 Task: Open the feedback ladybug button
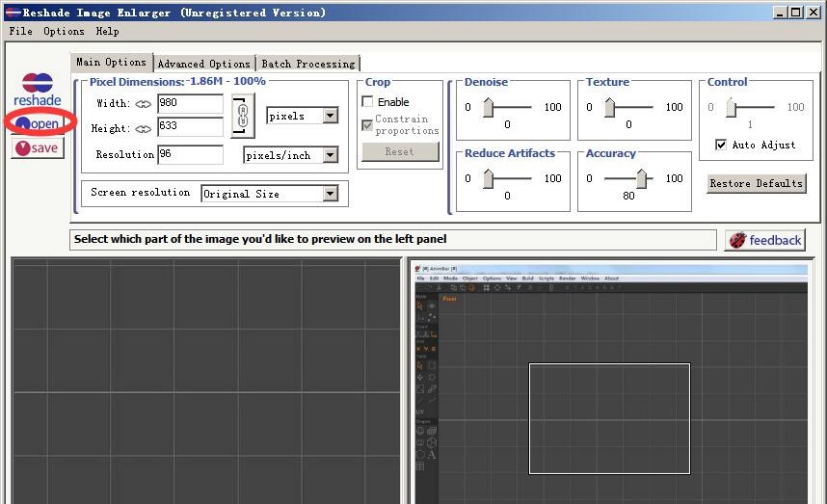tap(764, 240)
